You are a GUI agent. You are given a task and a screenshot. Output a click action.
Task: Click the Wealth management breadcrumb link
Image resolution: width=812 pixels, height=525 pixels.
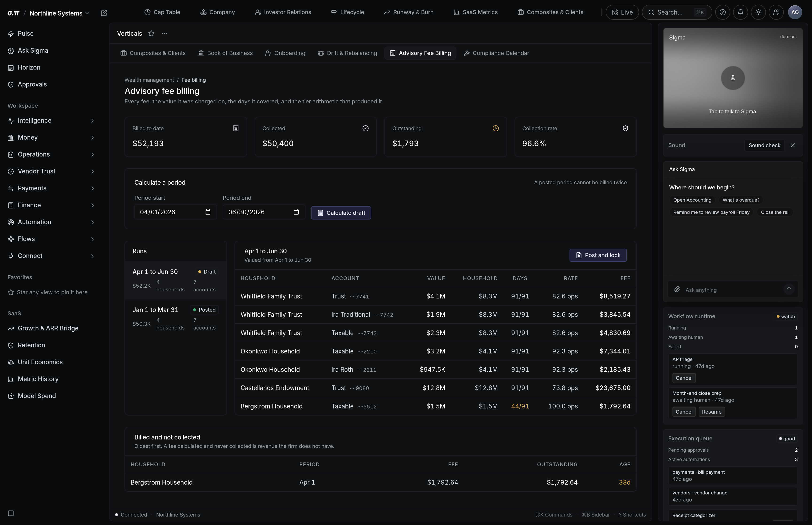[x=149, y=80]
